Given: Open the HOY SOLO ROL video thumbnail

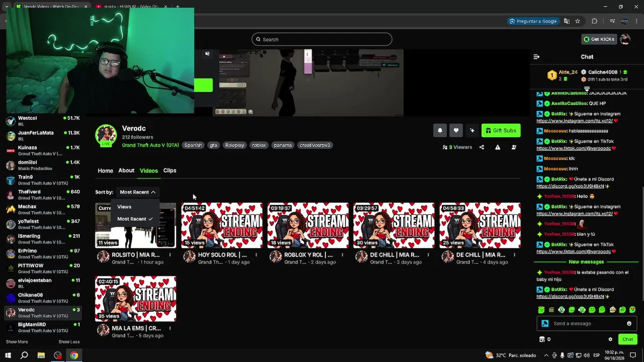Looking at the screenshot, I should tap(222, 225).
